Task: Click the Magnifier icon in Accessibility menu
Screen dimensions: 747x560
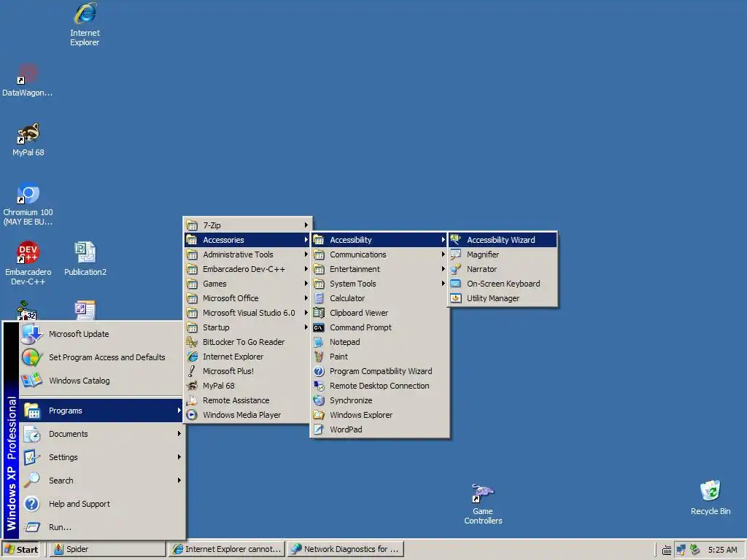Action: pos(456,254)
